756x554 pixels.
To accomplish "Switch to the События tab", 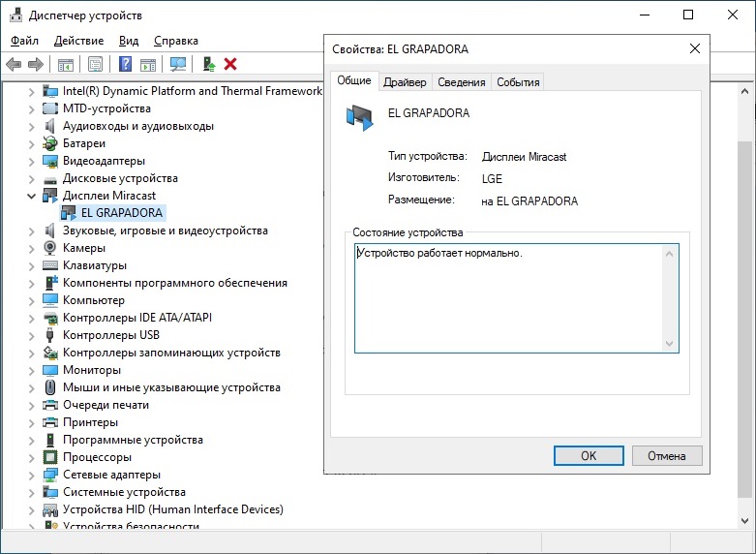I will pos(517,82).
